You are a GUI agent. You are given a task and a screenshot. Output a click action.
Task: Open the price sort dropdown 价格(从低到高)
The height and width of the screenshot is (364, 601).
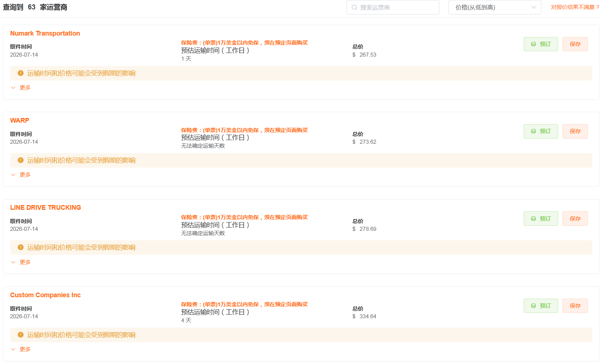(495, 7)
